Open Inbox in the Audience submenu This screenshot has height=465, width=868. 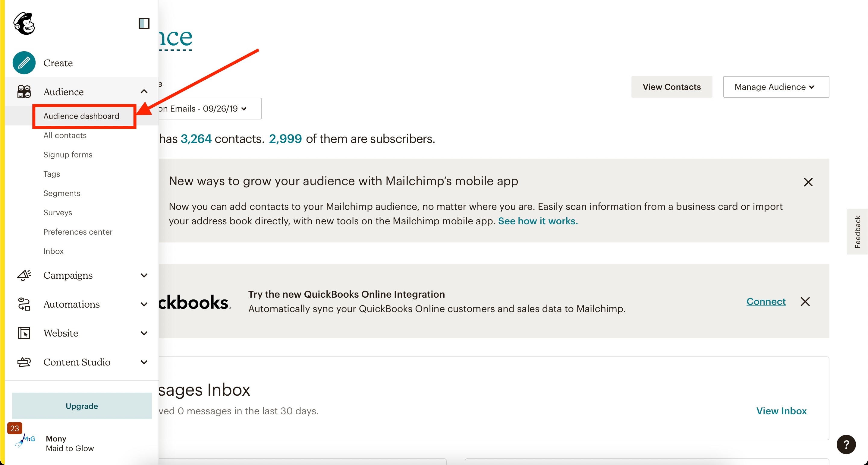(54, 251)
